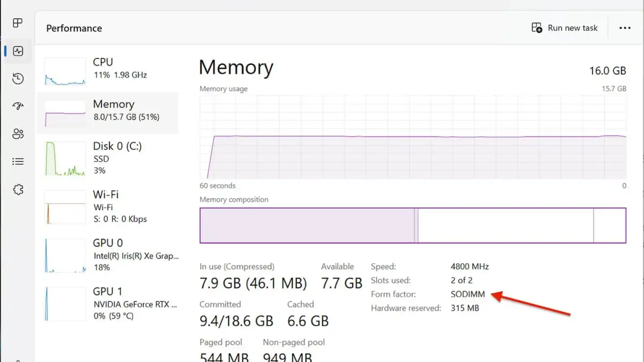Open the Startup apps icon
This screenshot has width=644, height=362.
click(x=18, y=106)
